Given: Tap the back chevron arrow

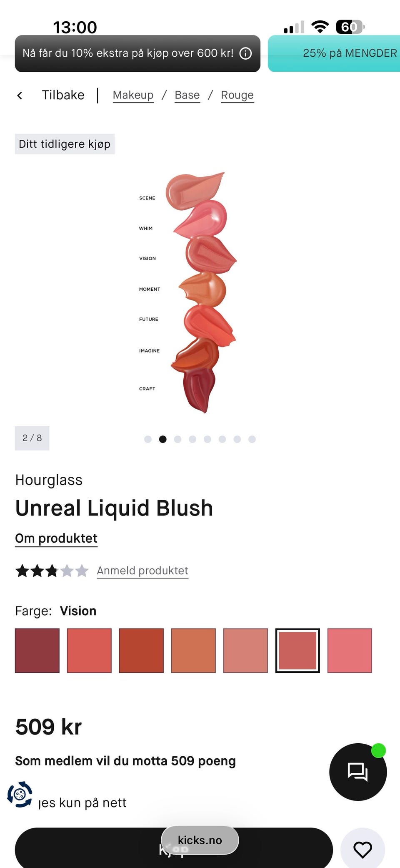Looking at the screenshot, I should pos(20,96).
